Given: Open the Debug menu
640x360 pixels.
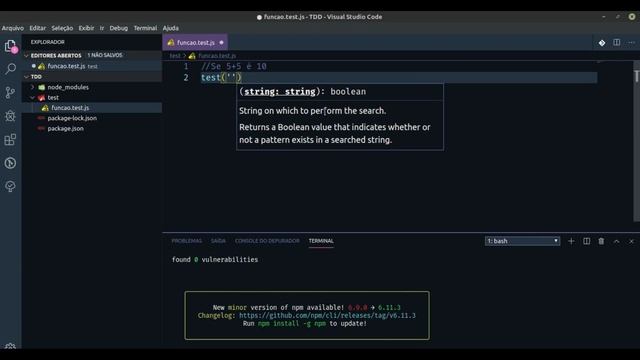Looking at the screenshot, I should tap(118, 28).
